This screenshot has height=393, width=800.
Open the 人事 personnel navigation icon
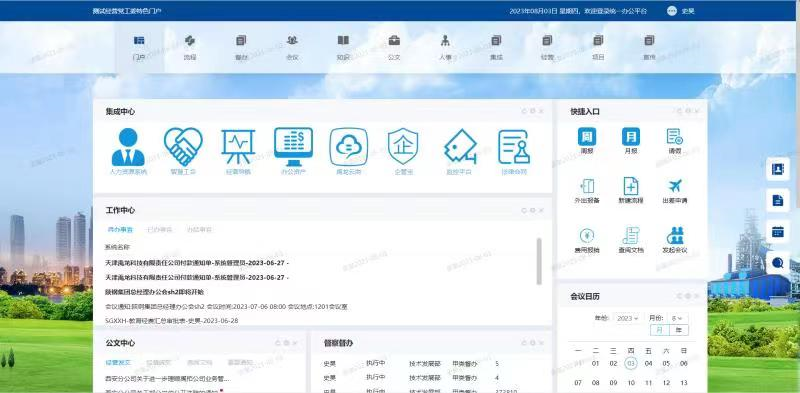coord(445,40)
